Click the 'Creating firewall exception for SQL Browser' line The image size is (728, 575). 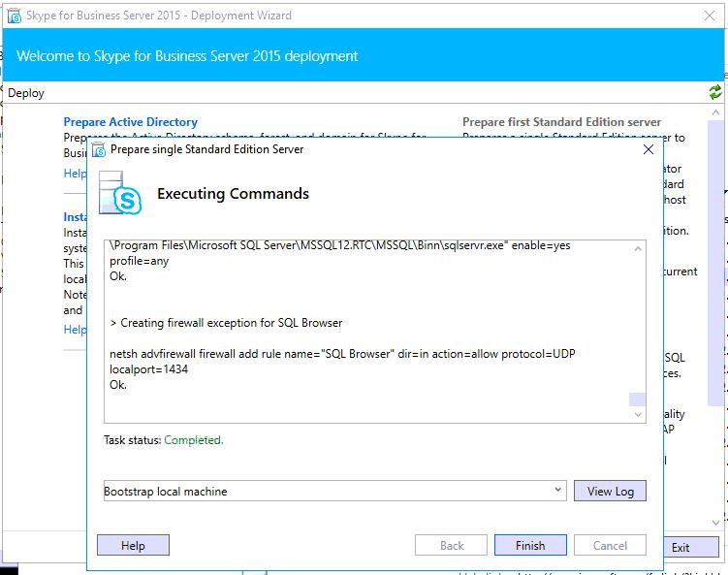pos(226,323)
